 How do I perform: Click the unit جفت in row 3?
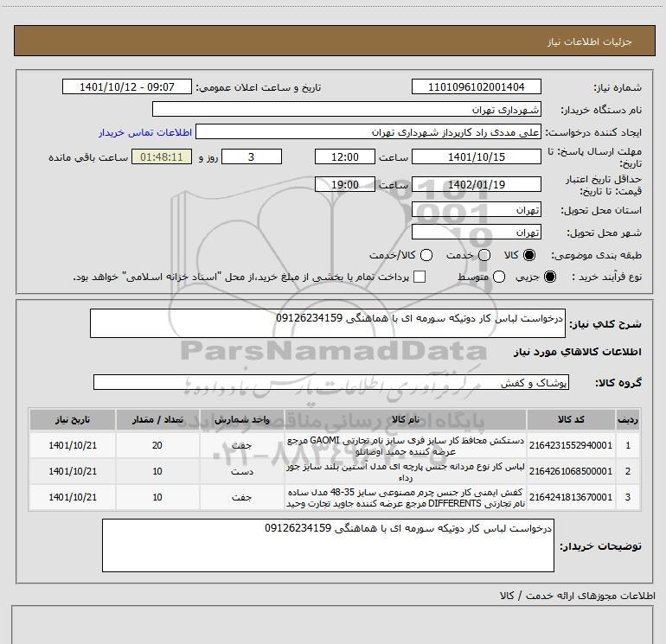241,498
